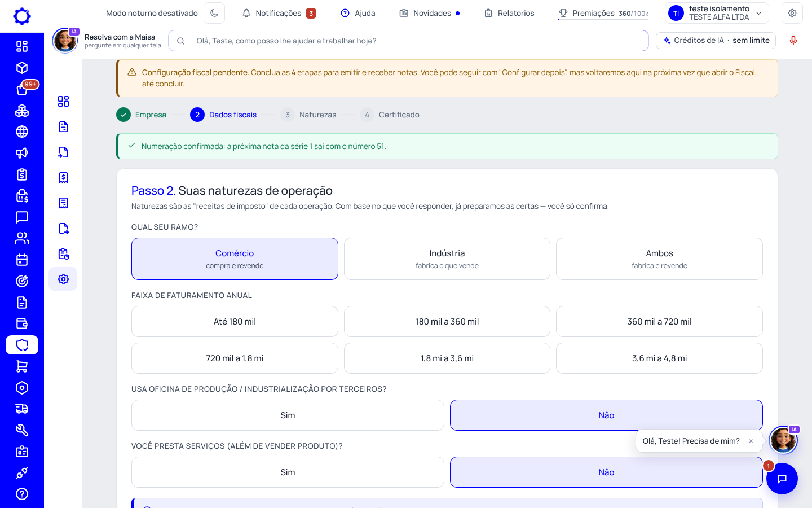Viewport: 812px width, 508px height.
Task: Toggle night mode with moon button
Action: click(x=214, y=13)
